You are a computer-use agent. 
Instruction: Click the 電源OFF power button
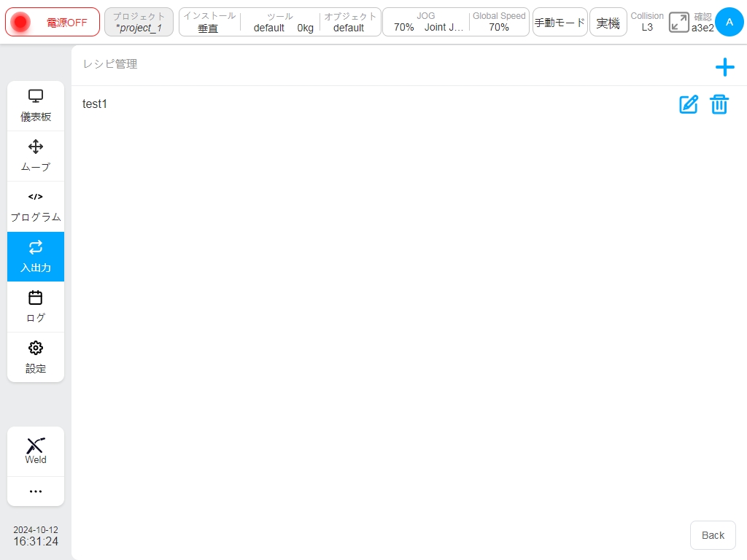coord(53,22)
